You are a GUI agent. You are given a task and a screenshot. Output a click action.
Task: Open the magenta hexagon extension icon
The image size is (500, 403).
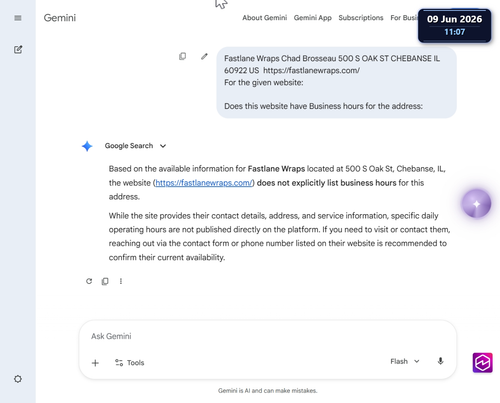[x=482, y=363]
